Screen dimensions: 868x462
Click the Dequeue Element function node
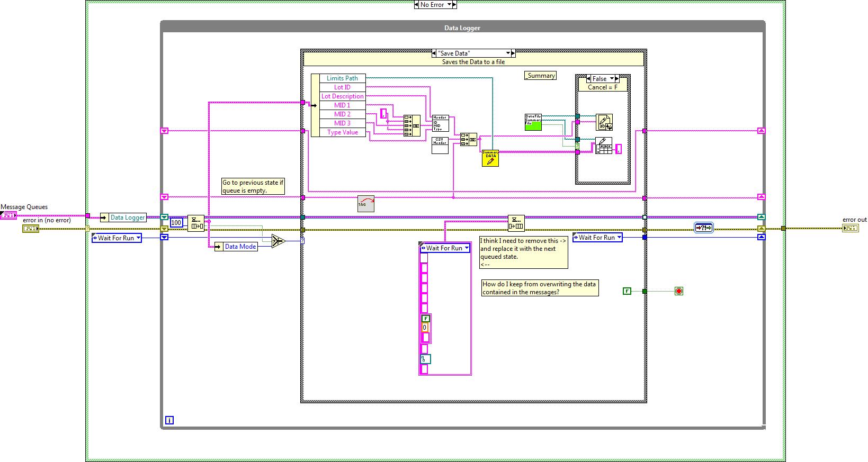[196, 223]
